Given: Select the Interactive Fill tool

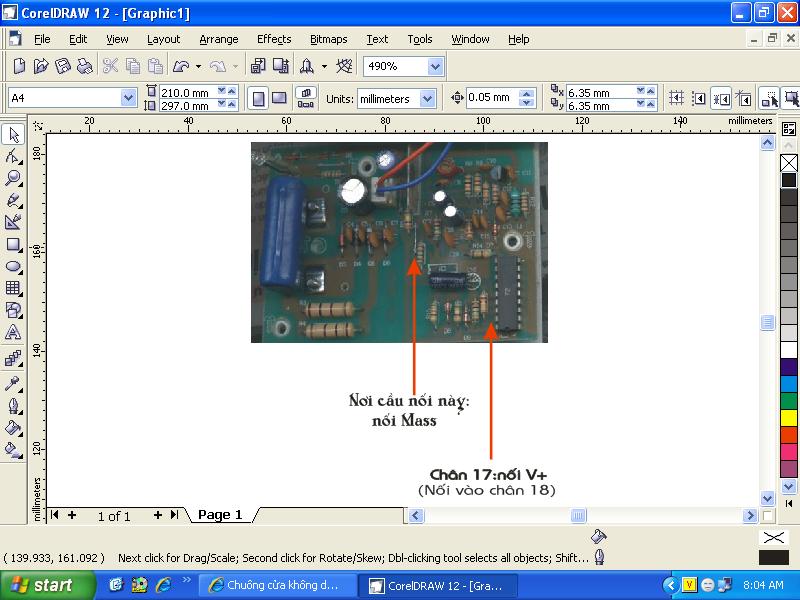Looking at the screenshot, I should click(13, 449).
